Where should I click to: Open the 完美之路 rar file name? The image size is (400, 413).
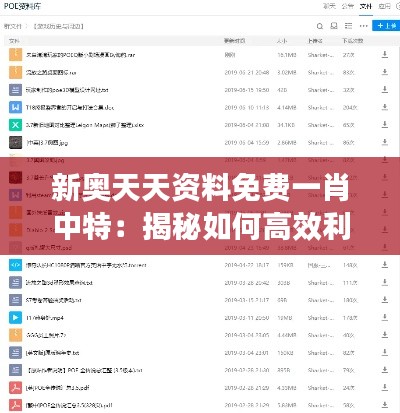[x=51, y=72]
